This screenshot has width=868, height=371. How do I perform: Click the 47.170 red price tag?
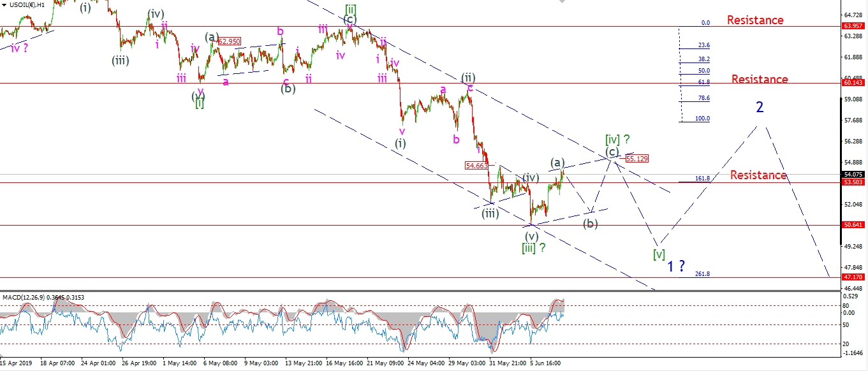click(x=854, y=277)
